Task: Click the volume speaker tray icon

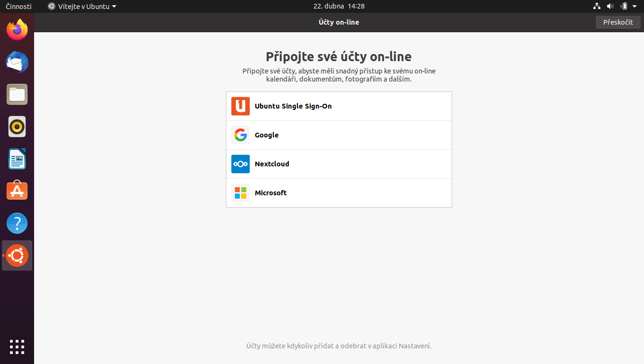Action: pos(610,6)
